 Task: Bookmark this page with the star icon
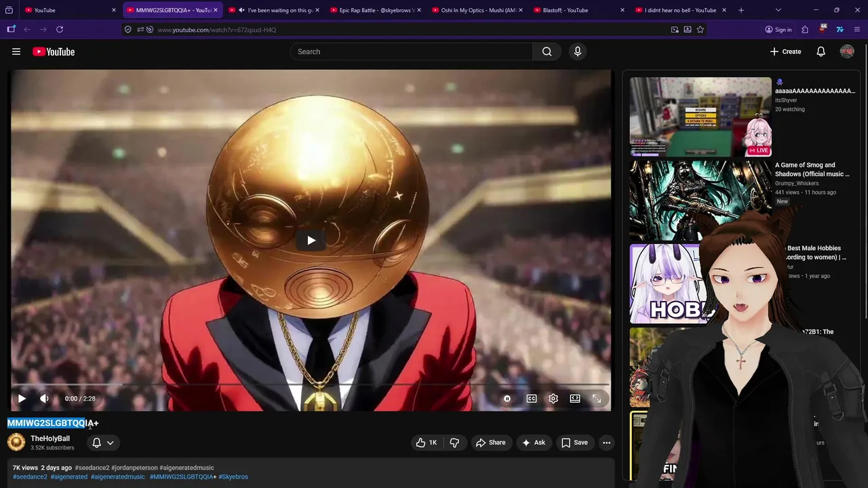click(700, 29)
